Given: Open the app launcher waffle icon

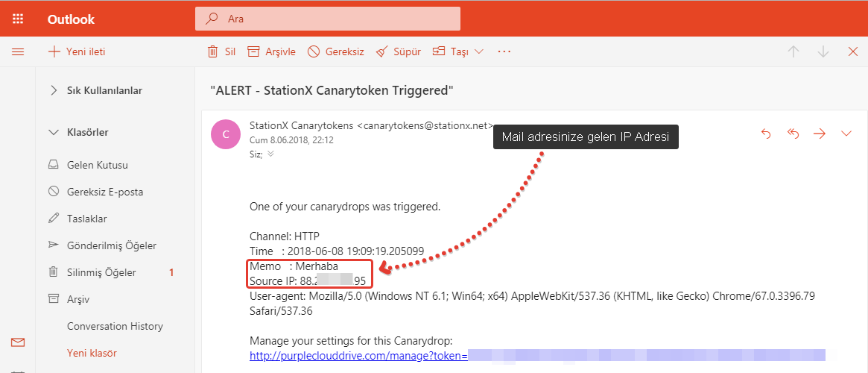Looking at the screenshot, I should [x=18, y=19].
